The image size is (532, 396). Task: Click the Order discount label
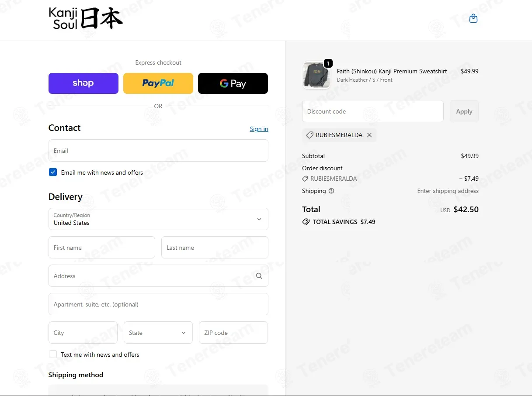[322, 168]
